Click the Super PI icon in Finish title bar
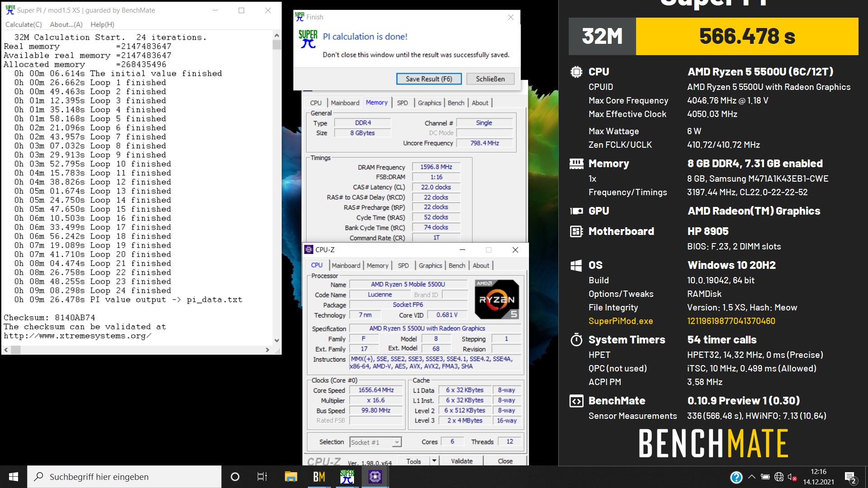This screenshot has height=488, width=868. 299,17
